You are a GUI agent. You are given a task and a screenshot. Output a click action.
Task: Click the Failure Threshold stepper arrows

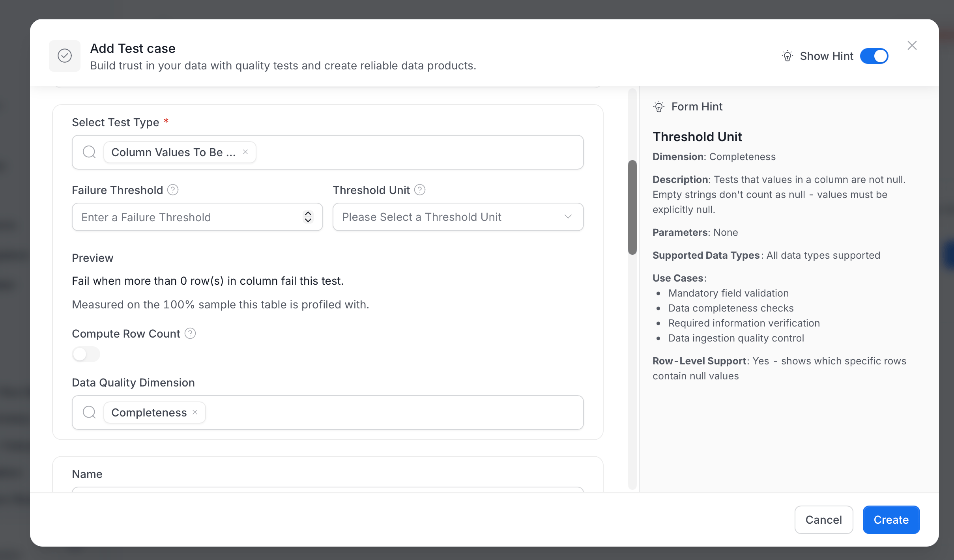click(308, 217)
